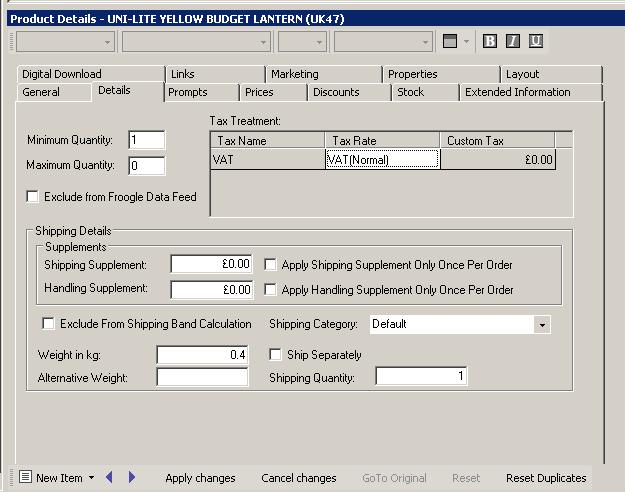Go to next item with right arrow
Screen dimensions: 625x492
[132, 478]
